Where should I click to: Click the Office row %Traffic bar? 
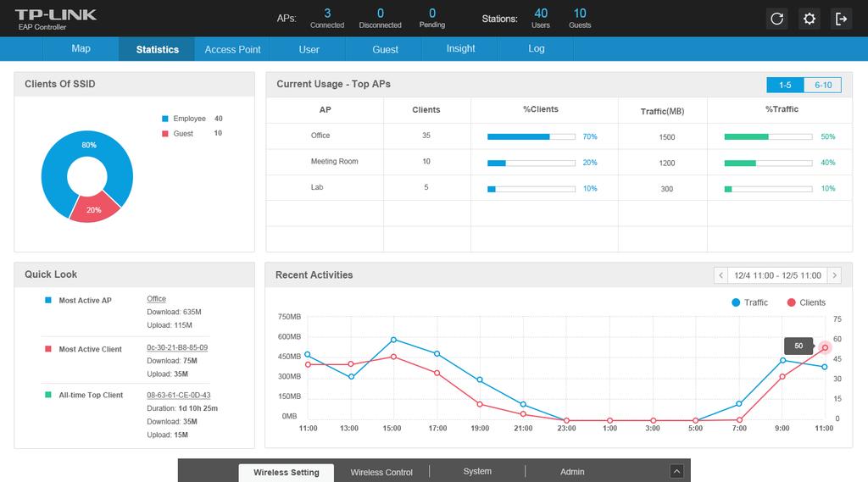click(x=768, y=136)
